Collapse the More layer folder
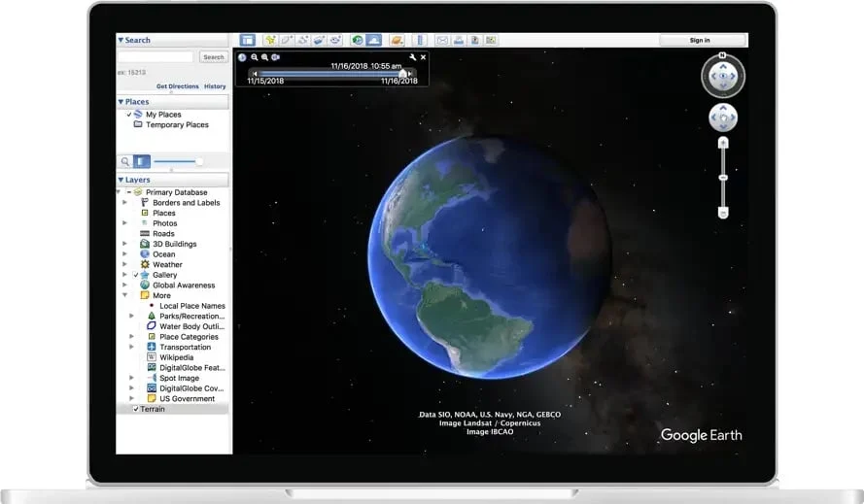864x504 pixels. tap(125, 296)
